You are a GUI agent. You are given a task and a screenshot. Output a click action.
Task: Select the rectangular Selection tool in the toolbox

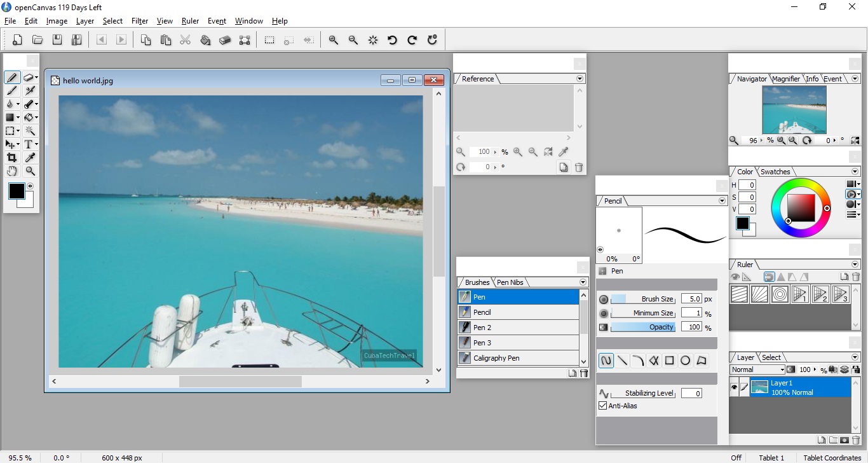(12, 130)
